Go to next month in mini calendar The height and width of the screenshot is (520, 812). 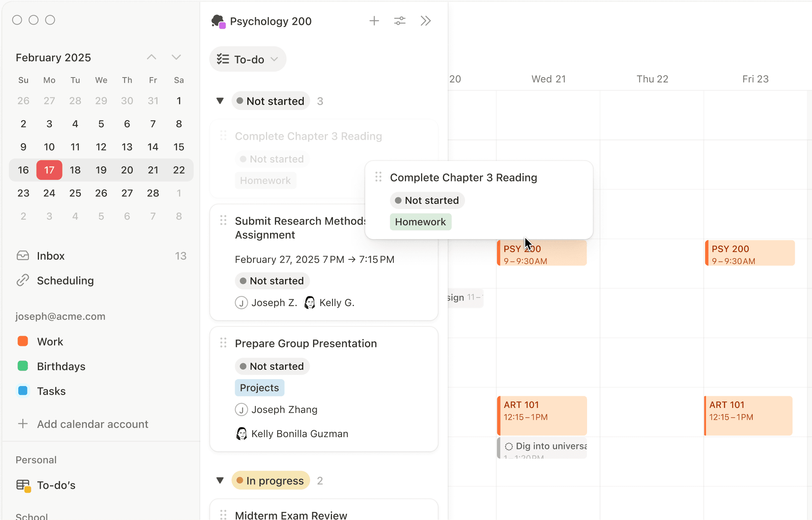176,57
